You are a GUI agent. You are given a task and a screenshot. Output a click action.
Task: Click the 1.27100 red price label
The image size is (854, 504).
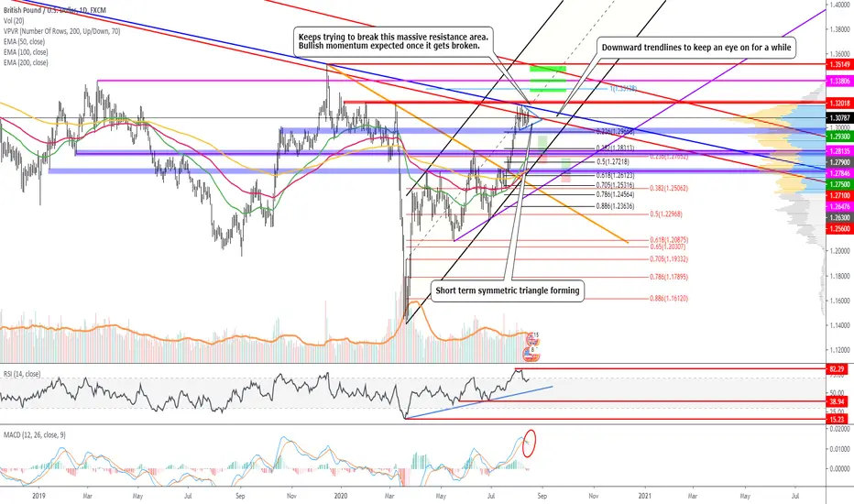[x=839, y=195]
